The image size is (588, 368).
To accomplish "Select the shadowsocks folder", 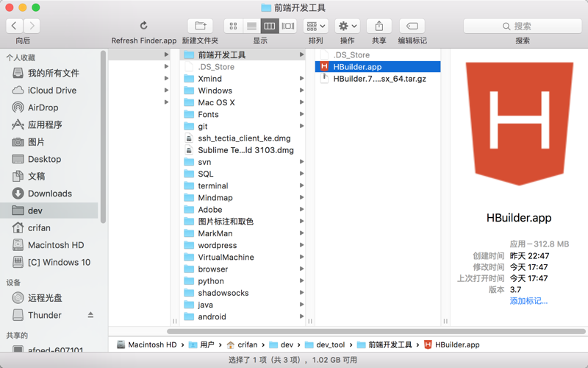I will pos(243,293).
